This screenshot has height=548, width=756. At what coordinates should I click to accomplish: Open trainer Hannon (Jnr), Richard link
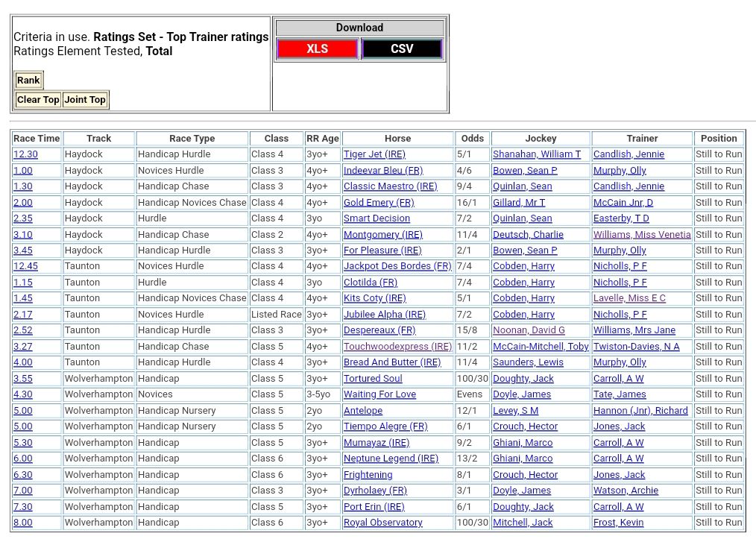pyautogui.click(x=640, y=411)
